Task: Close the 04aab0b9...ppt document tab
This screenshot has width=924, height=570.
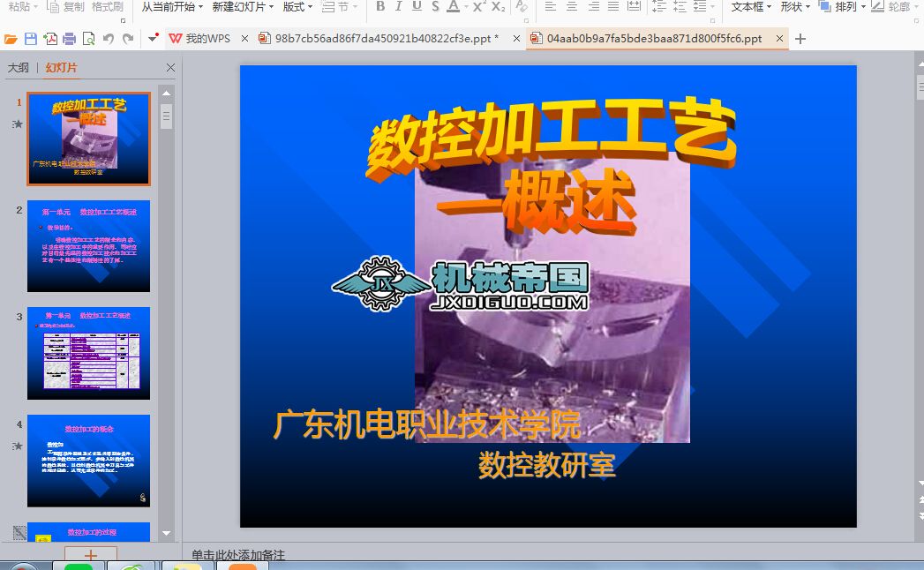Action: (x=779, y=39)
